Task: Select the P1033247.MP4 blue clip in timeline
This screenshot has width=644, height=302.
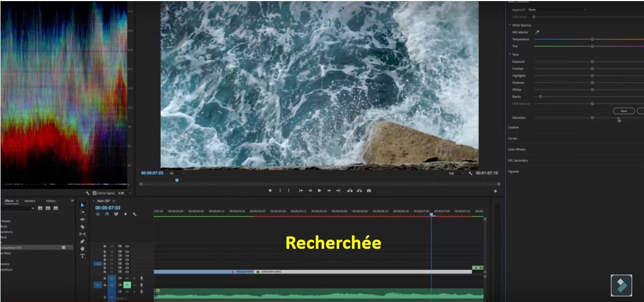Action: (204, 272)
